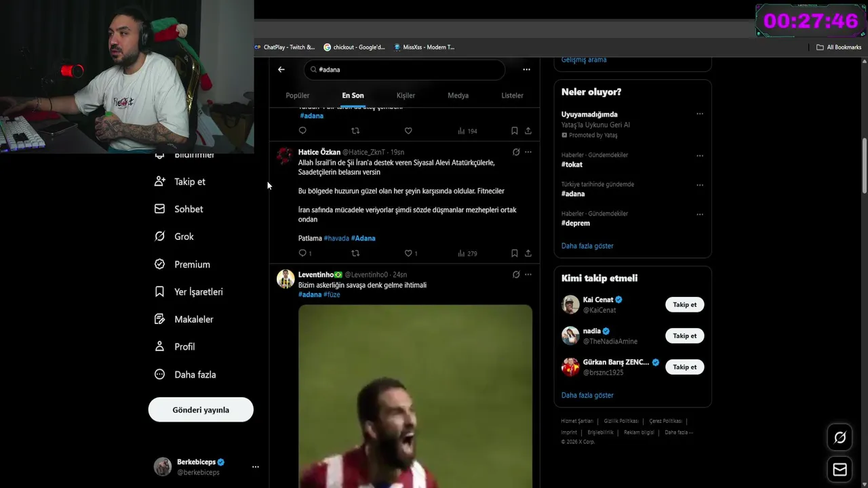Click Grok icon on Hatice Özkan's tweet
This screenshot has height=488, width=868.
pyautogui.click(x=516, y=152)
